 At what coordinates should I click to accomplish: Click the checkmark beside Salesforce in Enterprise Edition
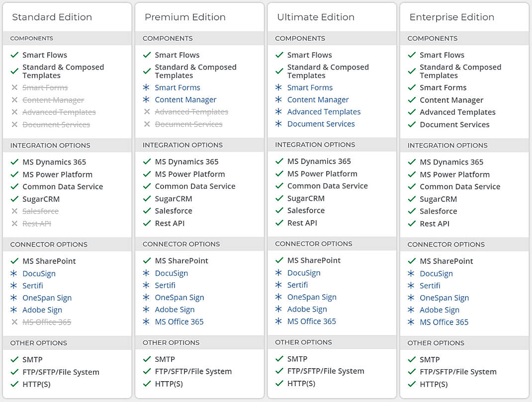click(x=412, y=211)
